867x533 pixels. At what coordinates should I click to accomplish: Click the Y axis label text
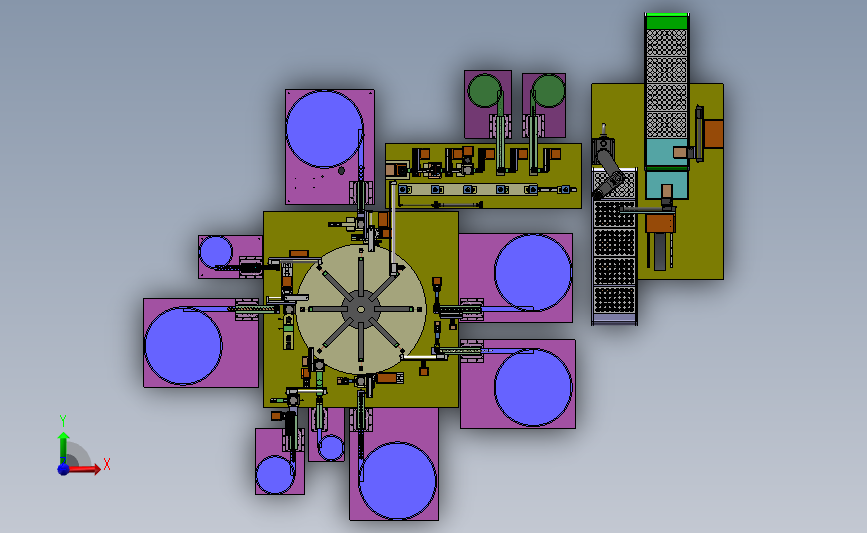click(63, 421)
